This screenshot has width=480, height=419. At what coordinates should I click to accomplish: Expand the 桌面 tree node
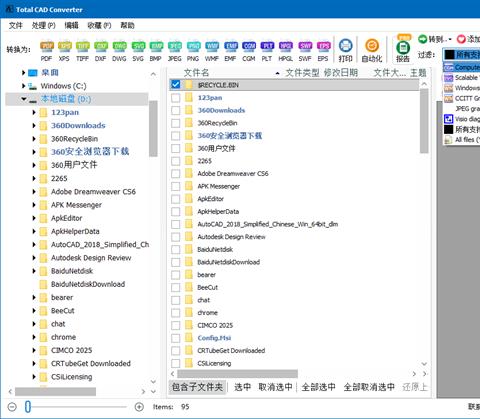23,72
